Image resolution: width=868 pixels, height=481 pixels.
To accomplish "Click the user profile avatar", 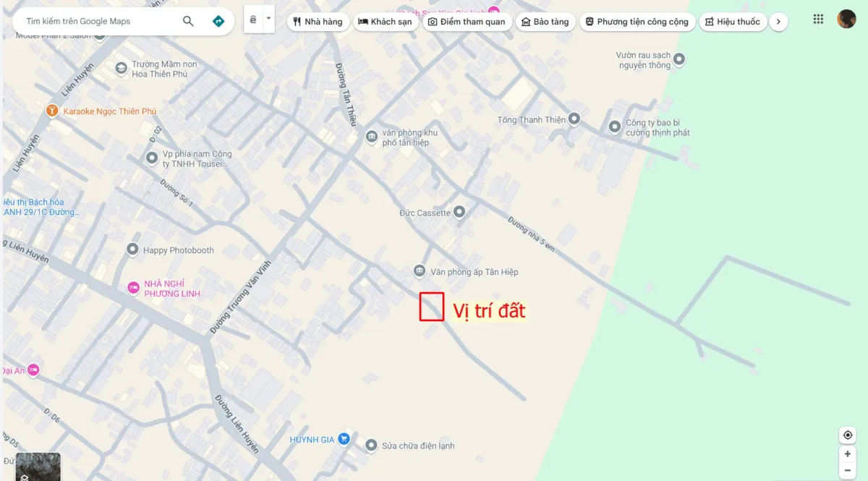I will point(846,20).
